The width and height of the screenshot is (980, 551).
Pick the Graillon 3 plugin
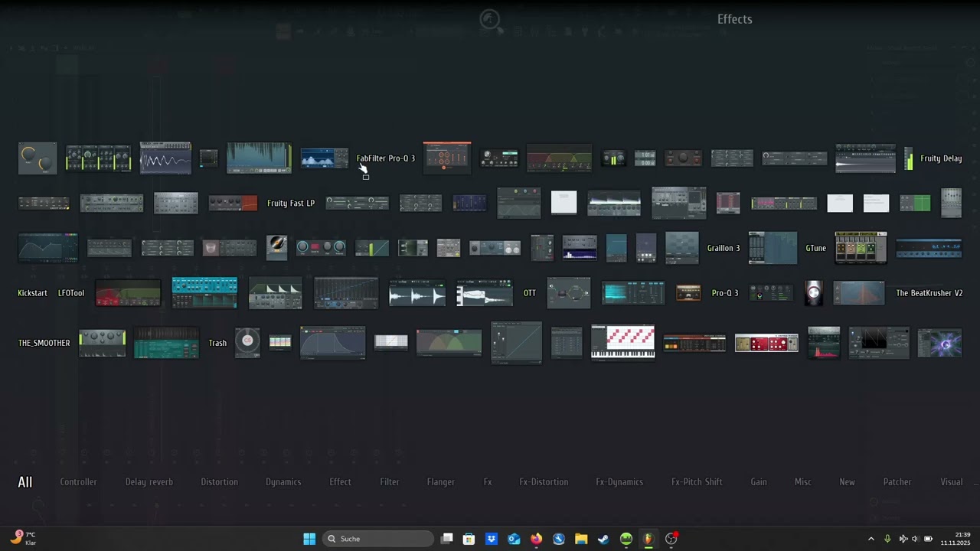pos(724,248)
